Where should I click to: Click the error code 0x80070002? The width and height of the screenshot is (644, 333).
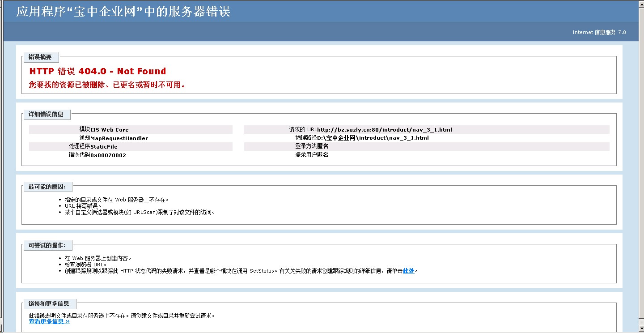(108, 155)
